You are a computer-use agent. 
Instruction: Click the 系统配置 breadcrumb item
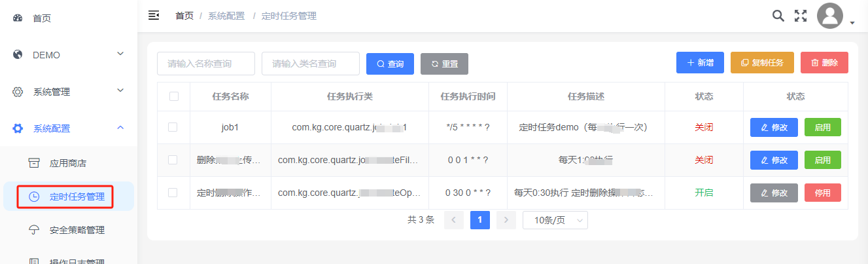click(226, 16)
